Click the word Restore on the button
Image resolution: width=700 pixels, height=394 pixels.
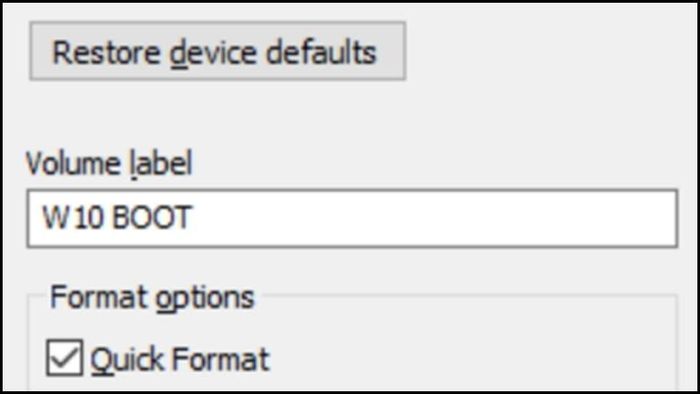coord(106,53)
